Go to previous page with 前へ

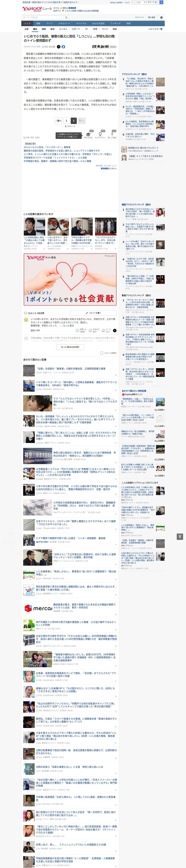pos(58,121)
